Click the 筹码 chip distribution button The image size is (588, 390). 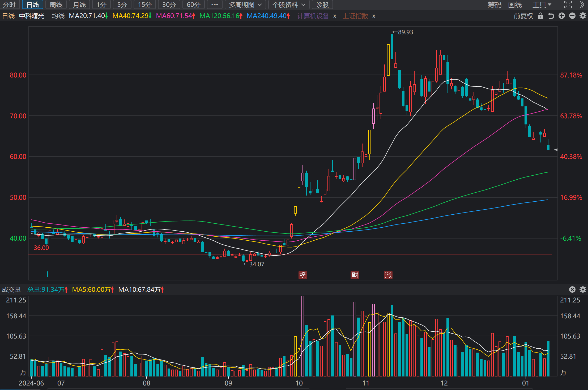point(495,5)
